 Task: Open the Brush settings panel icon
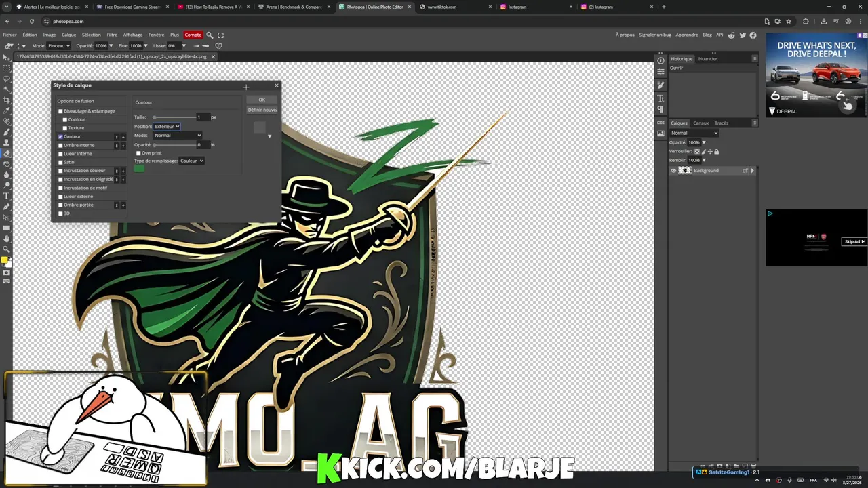click(x=660, y=85)
